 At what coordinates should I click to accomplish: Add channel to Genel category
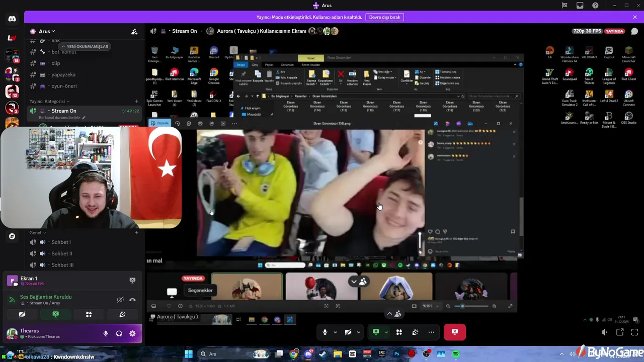coord(136,233)
